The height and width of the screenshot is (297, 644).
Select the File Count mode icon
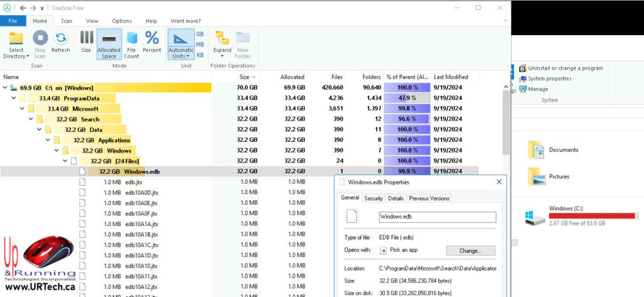click(x=131, y=39)
